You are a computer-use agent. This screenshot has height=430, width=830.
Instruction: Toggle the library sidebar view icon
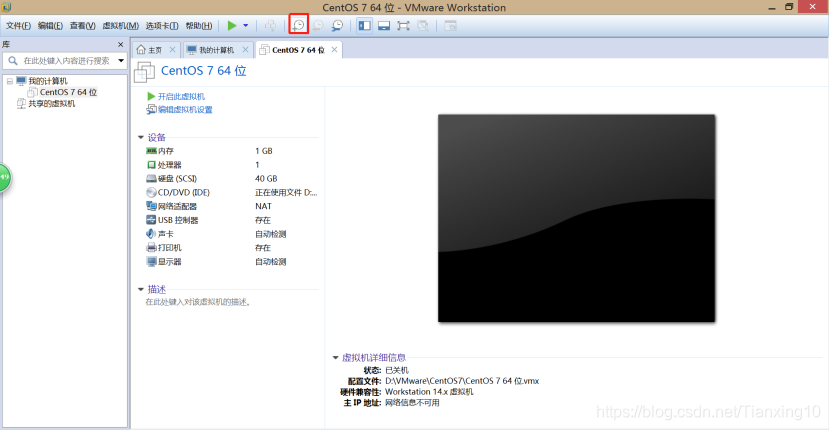(364, 25)
